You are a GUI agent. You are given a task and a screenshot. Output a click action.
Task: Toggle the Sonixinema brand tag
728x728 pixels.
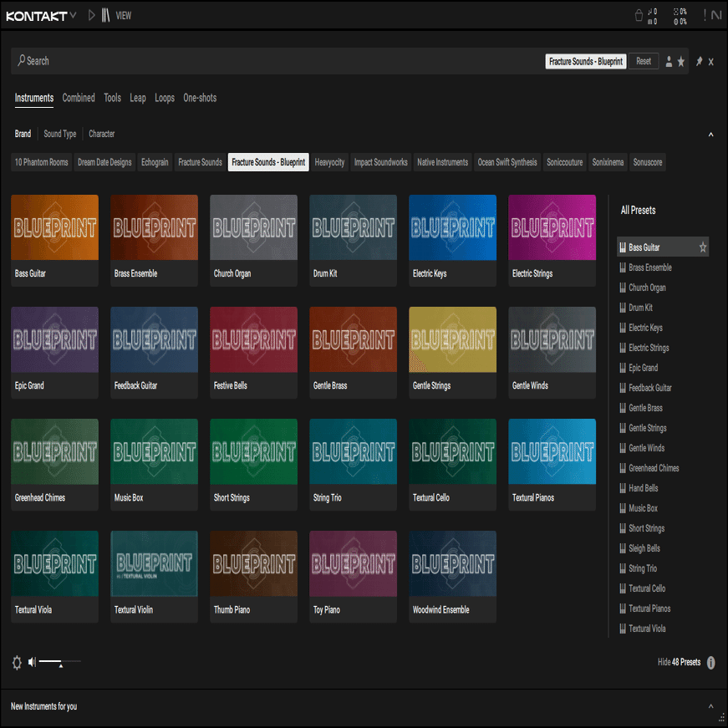coord(608,162)
